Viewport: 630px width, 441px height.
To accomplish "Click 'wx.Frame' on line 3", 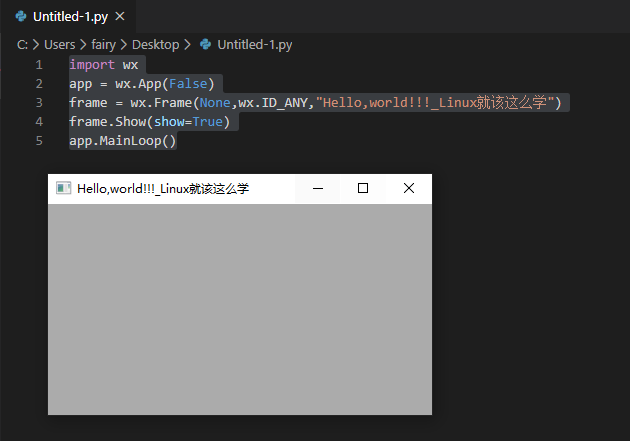I will pyautogui.click(x=161, y=103).
